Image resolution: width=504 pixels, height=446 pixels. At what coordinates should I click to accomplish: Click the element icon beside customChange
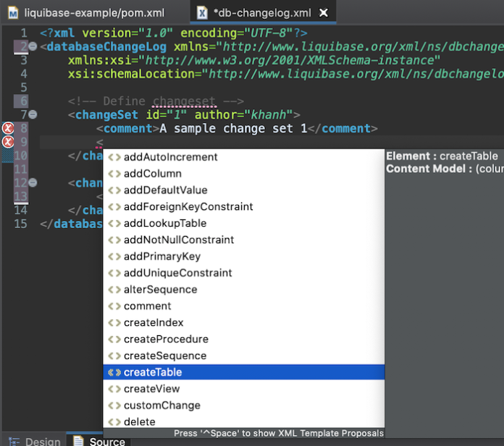click(114, 405)
